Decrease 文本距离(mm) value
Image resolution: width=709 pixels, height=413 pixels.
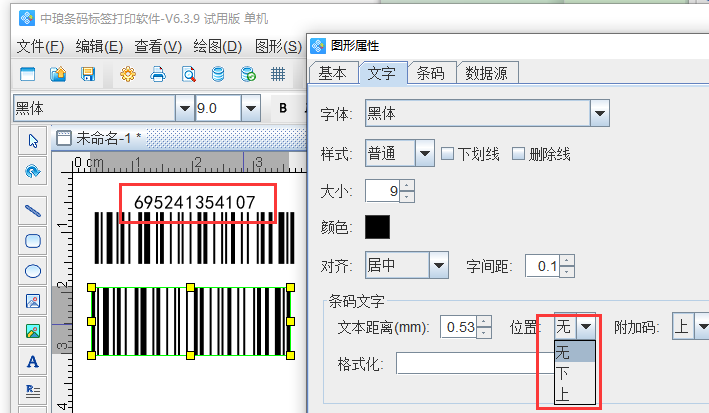pos(484,332)
